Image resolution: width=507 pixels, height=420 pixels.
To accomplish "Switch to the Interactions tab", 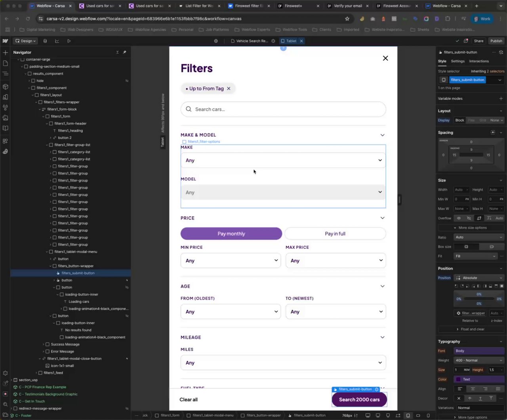I will [479, 61].
